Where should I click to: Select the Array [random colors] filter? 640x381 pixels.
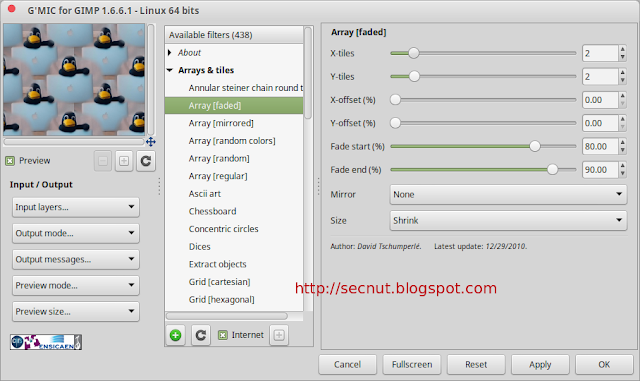234,141
